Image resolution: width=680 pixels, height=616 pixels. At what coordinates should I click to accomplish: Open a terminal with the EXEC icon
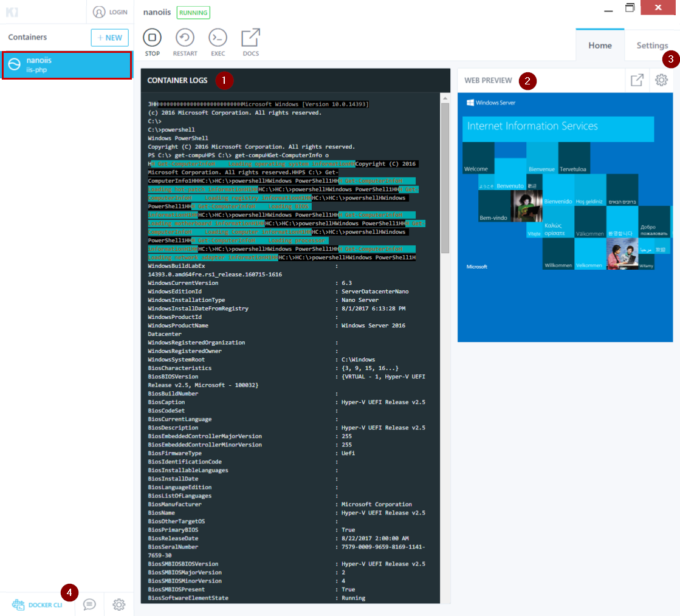218,38
